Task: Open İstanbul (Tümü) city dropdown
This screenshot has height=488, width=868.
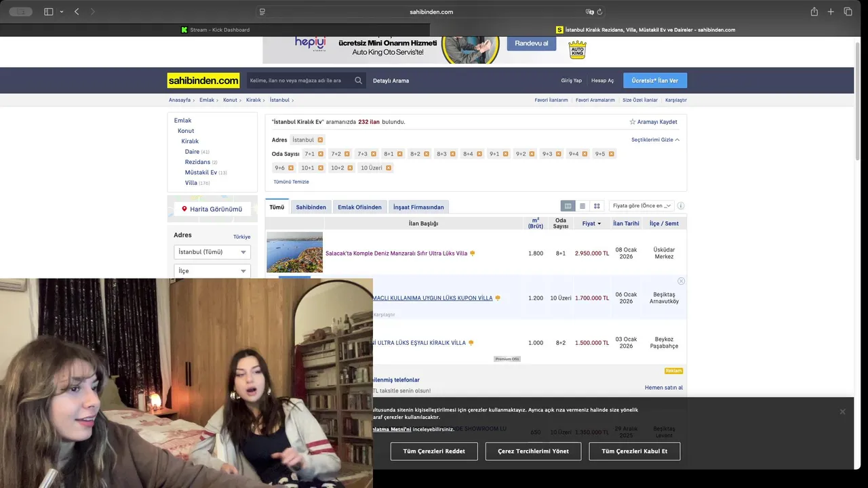Action: pos(212,252)
